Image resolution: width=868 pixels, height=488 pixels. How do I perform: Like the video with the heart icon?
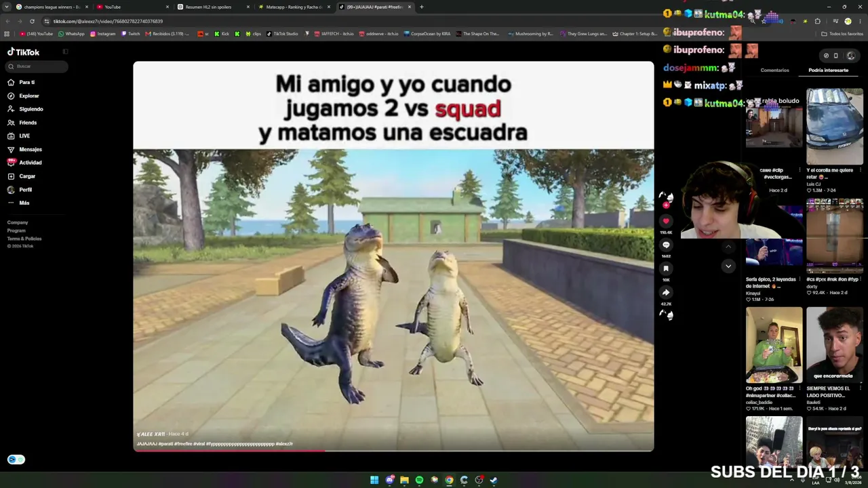(666, 221)
